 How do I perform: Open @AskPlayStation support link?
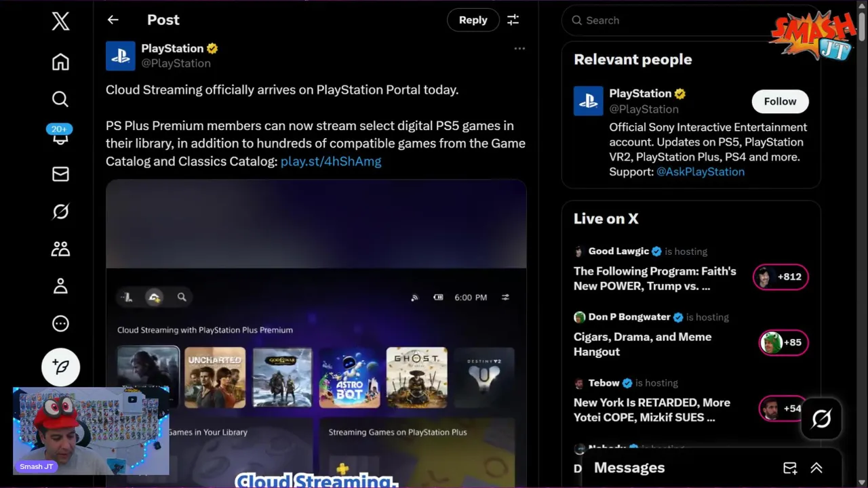(701, 171)
